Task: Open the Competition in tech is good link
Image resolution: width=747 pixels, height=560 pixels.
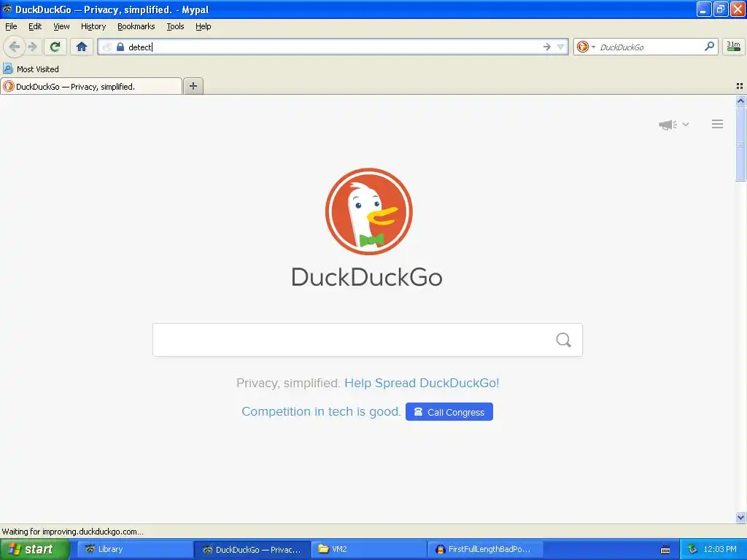Action: pos(321,411)
